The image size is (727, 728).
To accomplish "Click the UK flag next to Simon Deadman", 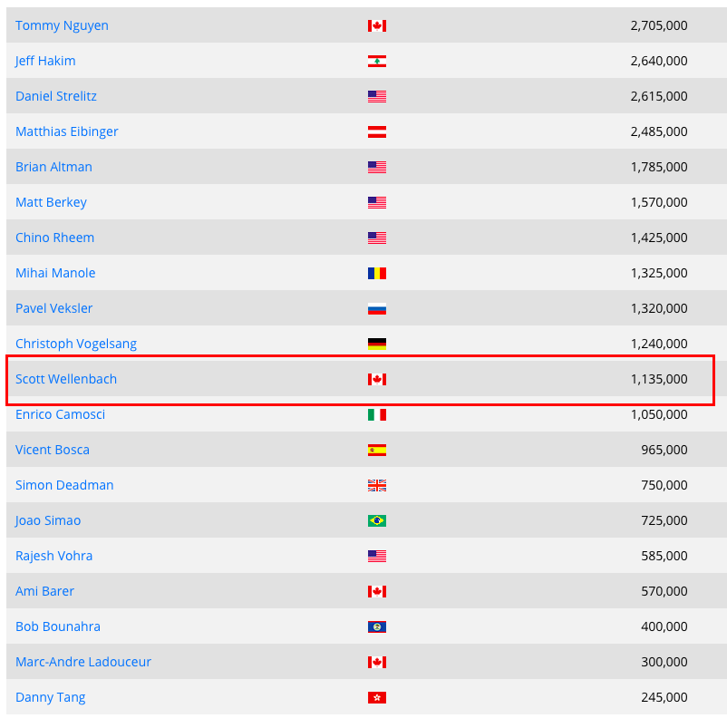I will pyautogui.click(x=377, y=486).
